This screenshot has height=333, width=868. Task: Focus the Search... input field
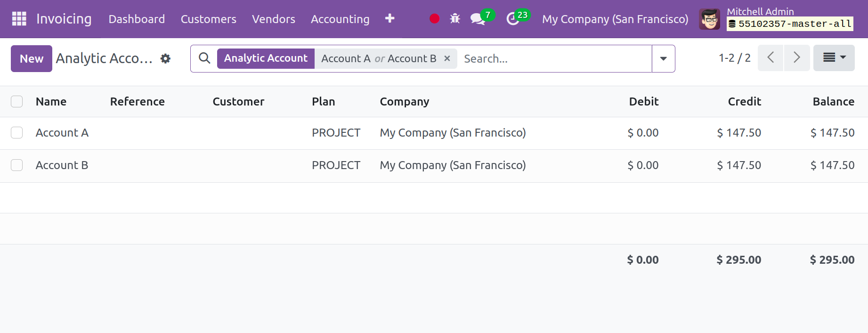tap(555, 59)
